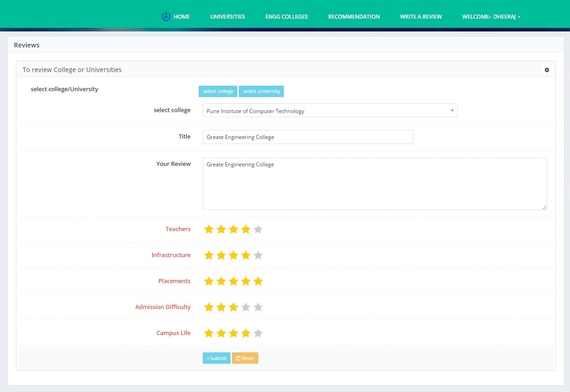
Task: Set Infrastructure rating to three stars
Action: point(233,255)
